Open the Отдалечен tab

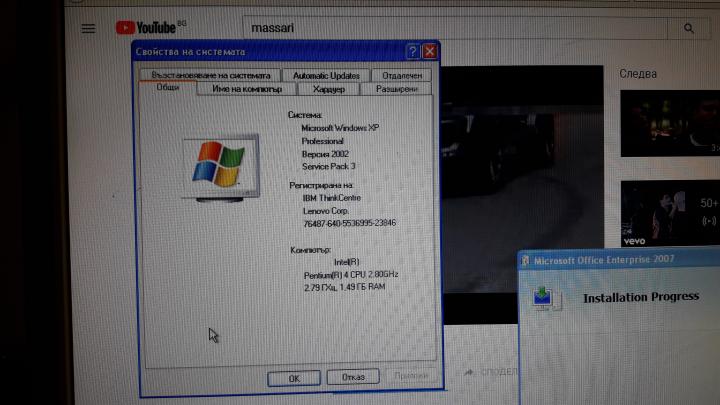click(x=402, y=75)
